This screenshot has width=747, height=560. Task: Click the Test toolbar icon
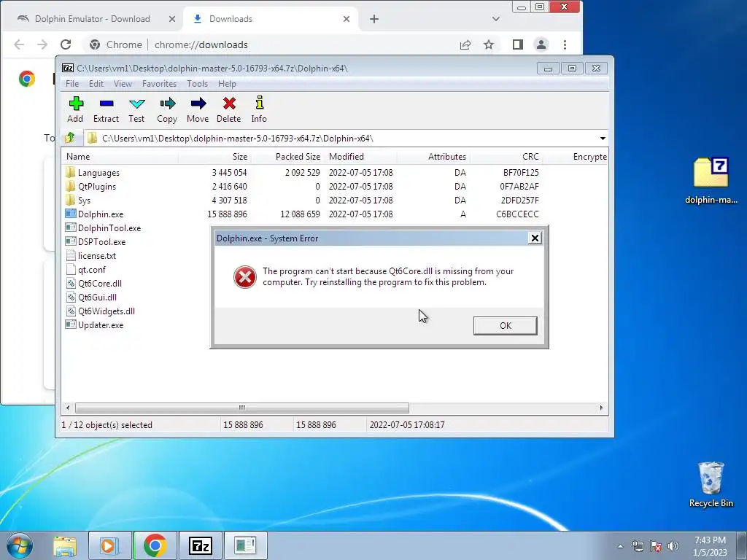coord(136,109)
